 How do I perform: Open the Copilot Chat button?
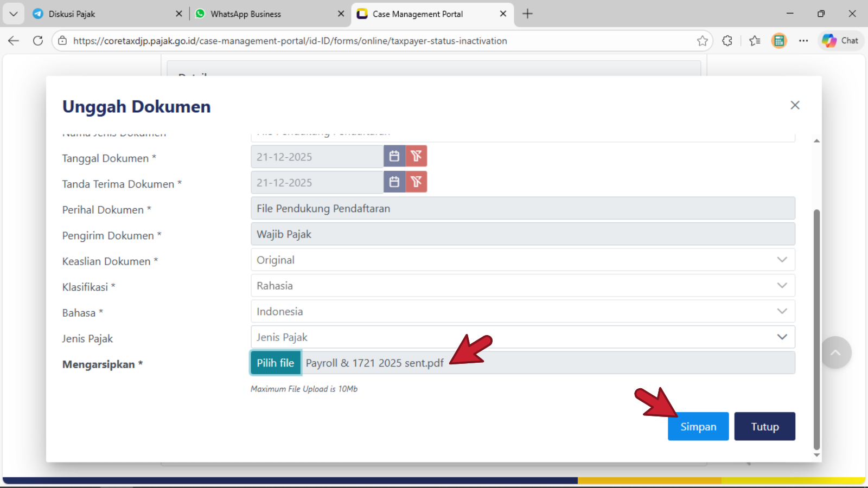[x=840, y=41]
